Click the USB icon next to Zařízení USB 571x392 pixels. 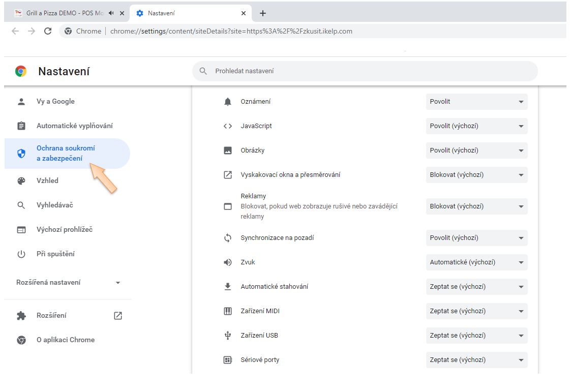[228, 336]
